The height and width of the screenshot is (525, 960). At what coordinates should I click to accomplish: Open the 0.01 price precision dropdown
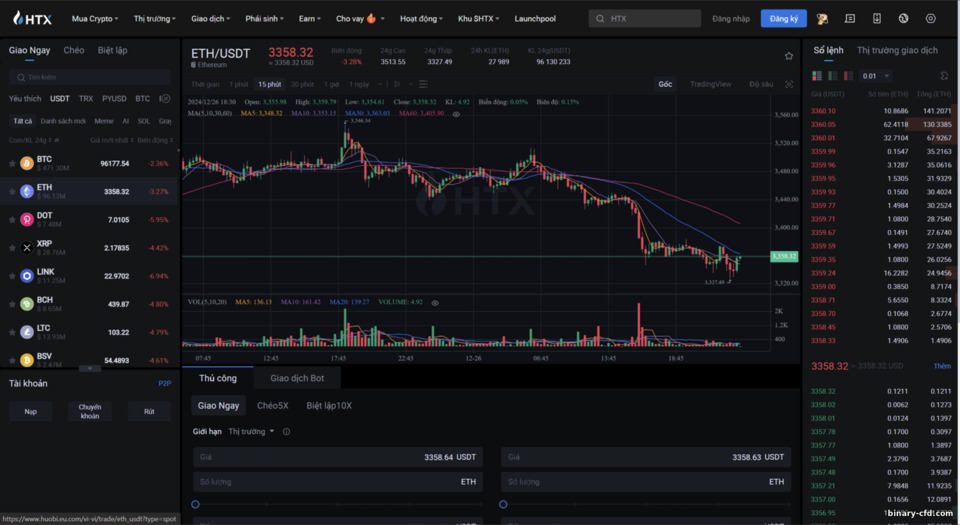pos(876,76)
